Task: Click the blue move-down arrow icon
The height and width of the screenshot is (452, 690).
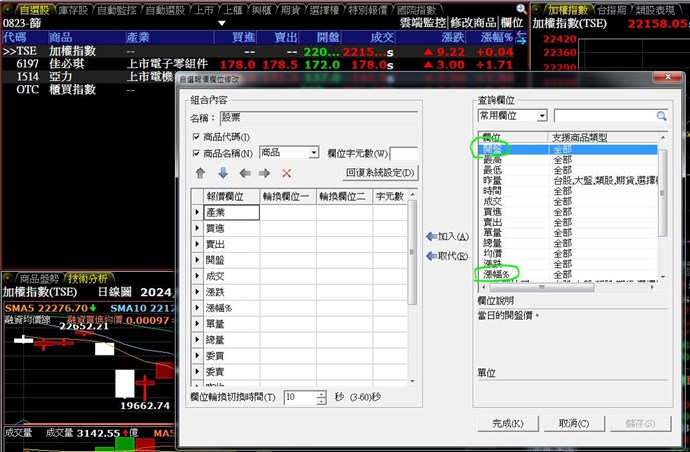Action: point(222,173)
